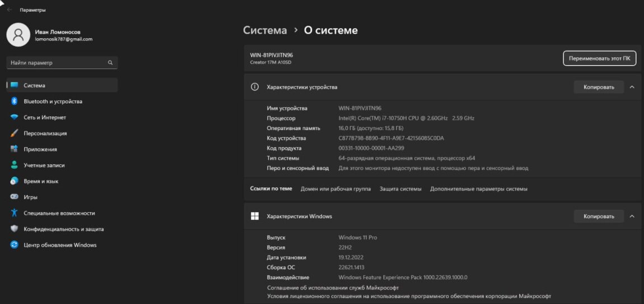Copy device specifications with Копировать

pyautogui.click(x=599, y=87)
